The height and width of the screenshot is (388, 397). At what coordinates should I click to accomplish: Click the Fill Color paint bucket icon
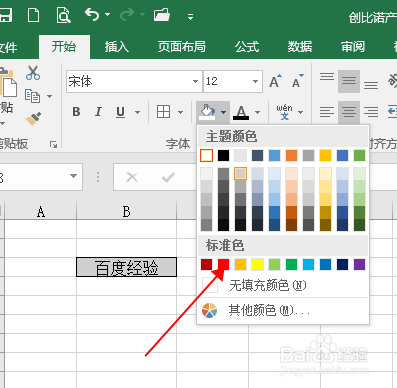pos(207,112)
